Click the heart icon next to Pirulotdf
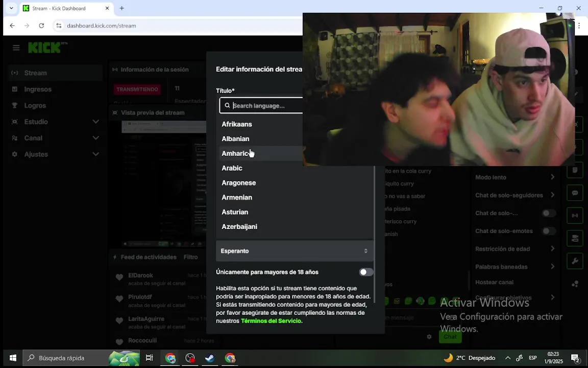The image size is (588, 368). coord(119,299)
